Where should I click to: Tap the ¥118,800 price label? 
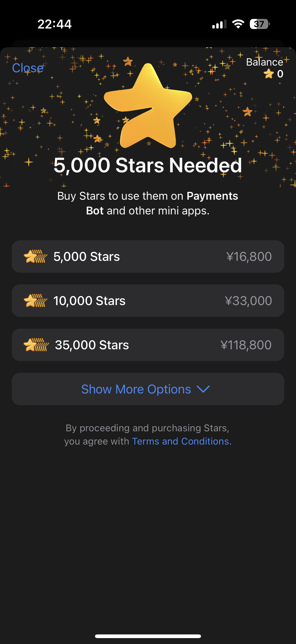(246, 345)
